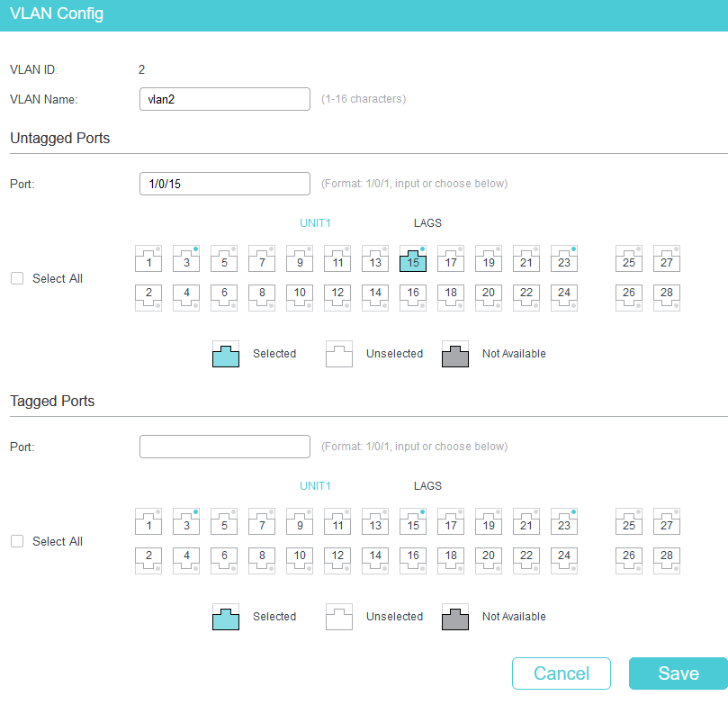Deselect highlighted port 15 in Untagged Ports

(413, 258)
